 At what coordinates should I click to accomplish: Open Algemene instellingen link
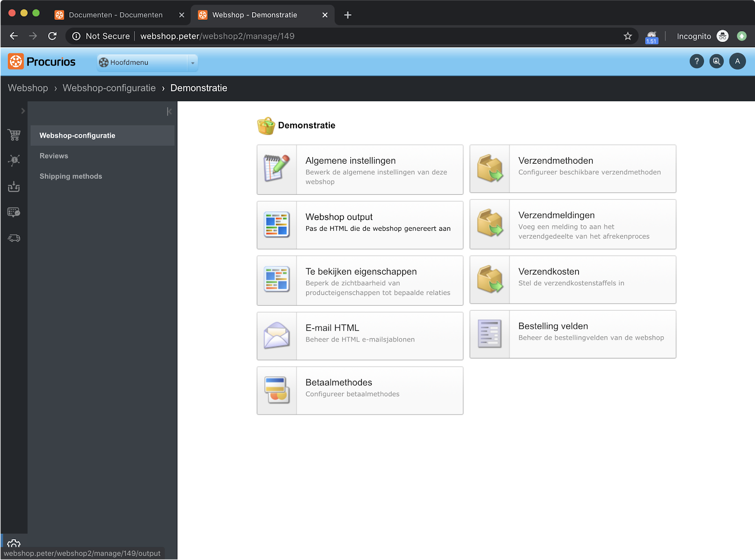pos(351,160)
